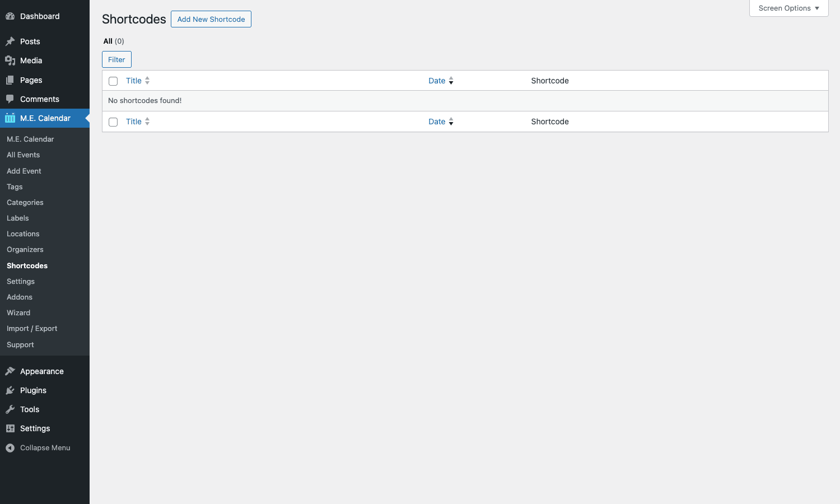Click the Appearance paintbrush icon
This screenshot has height=504, width=840.
pyautogui.click(x=10, y=371)
